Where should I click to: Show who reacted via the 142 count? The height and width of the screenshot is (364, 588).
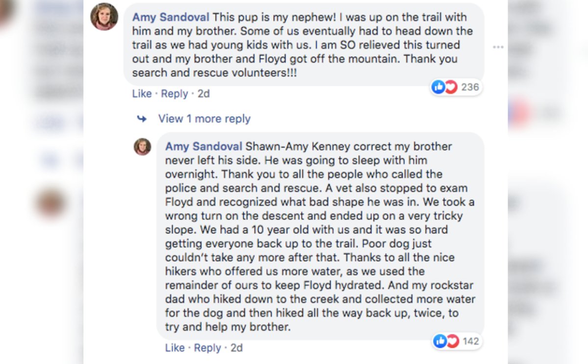tap(470, 341)
